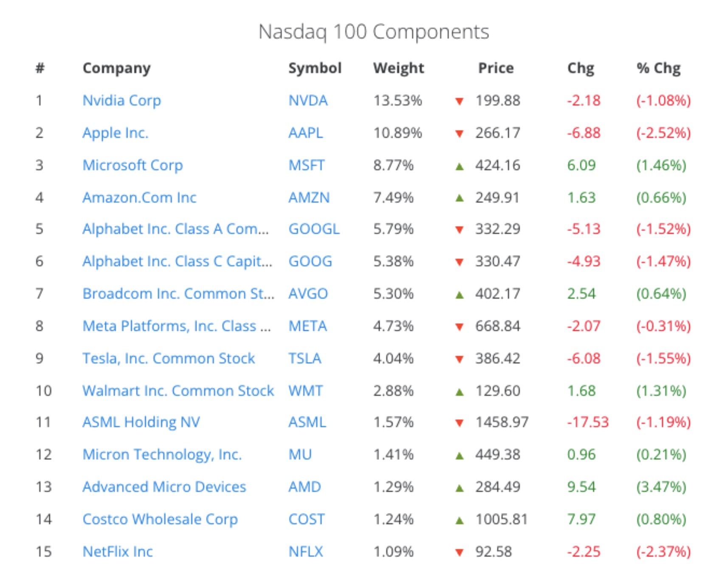Viewport: 728px width, 574px height.
Task: Open the Nvidia Corp company link
Action: click(x=121, y=101)
